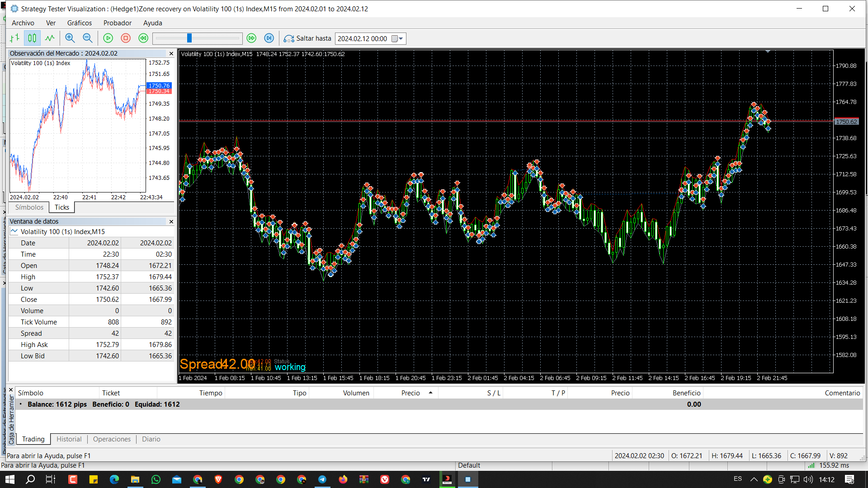Click the connection signal bars icon
868x488 pixels.
point(811,465)
